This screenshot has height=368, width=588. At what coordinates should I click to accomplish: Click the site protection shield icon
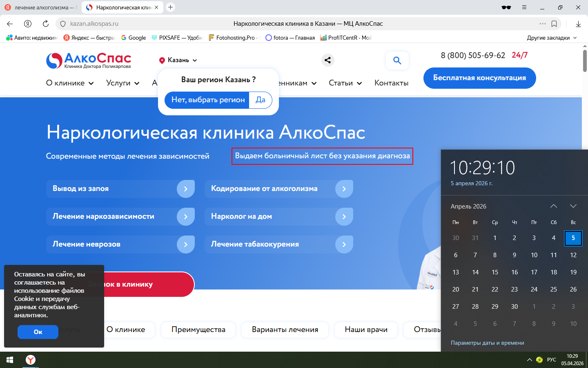click(x=63, y=24)
